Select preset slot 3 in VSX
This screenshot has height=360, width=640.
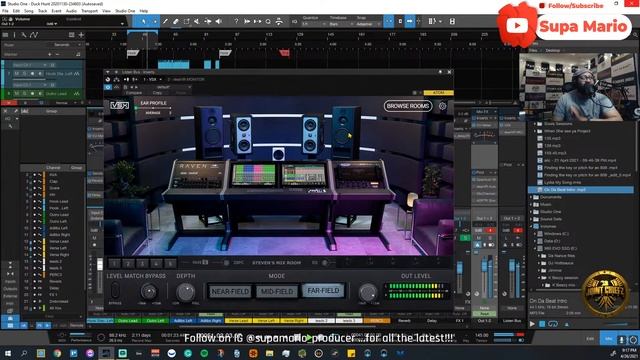[x=142, y=263]
